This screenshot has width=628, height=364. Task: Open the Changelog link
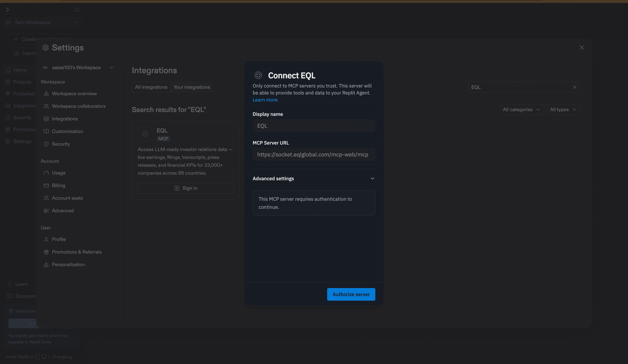click(62, 357)
